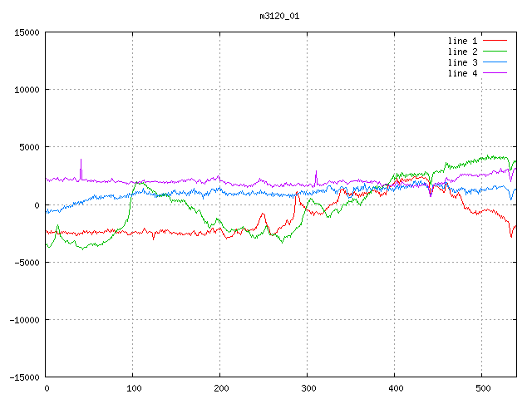Click the red sample beside line 1
This screenshot has width=532, height=399.
[495, 41]
